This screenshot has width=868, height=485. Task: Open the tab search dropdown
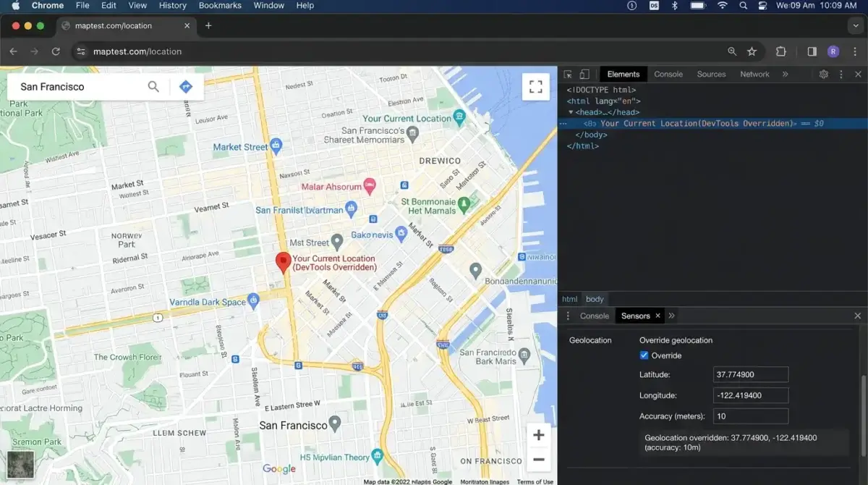point(856,25)
